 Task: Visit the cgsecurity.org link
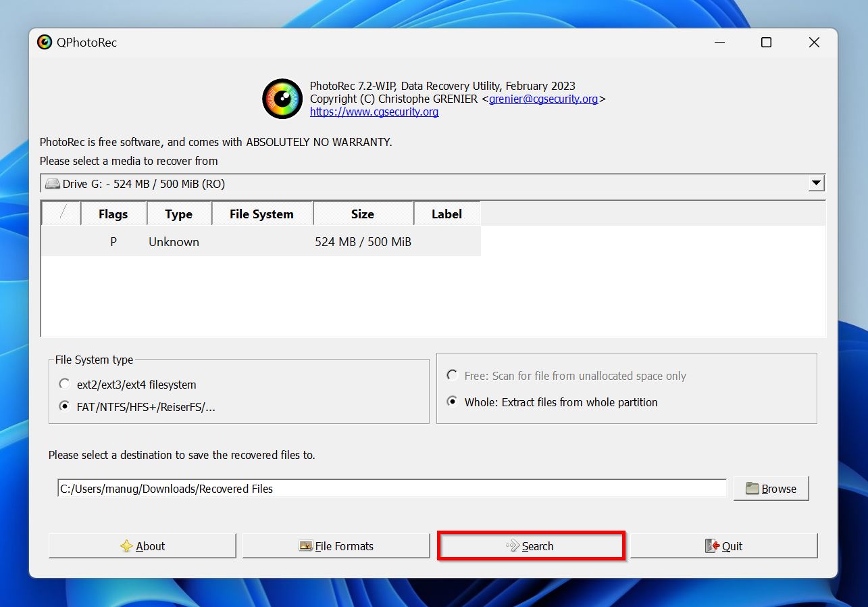[x=374, y=112]
